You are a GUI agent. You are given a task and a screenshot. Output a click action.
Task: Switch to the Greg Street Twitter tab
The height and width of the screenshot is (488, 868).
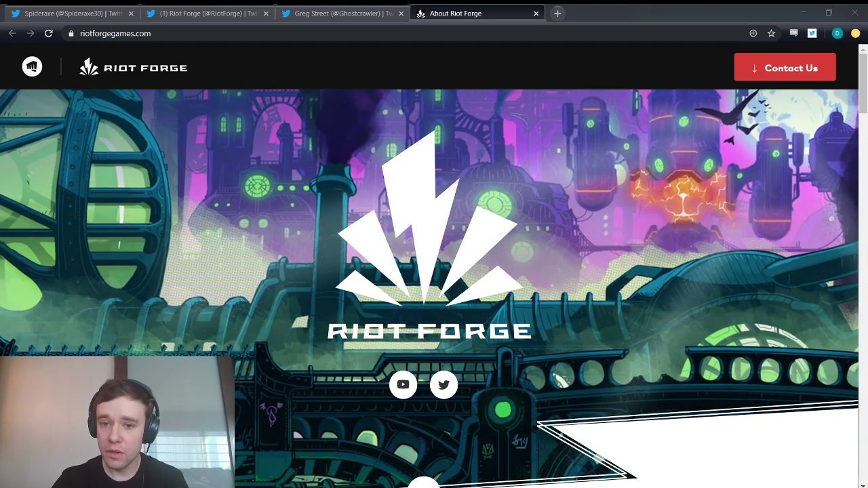pos(342,14)
